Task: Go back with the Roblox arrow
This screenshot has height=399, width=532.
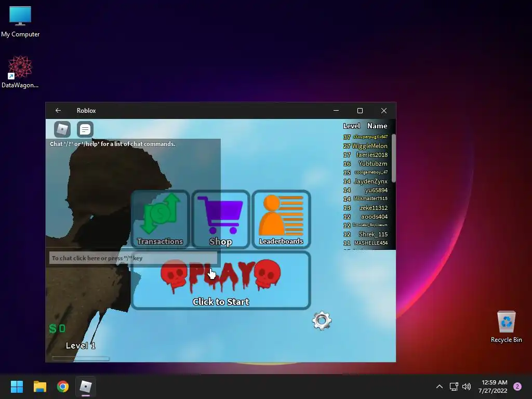Action: (58, 111)
